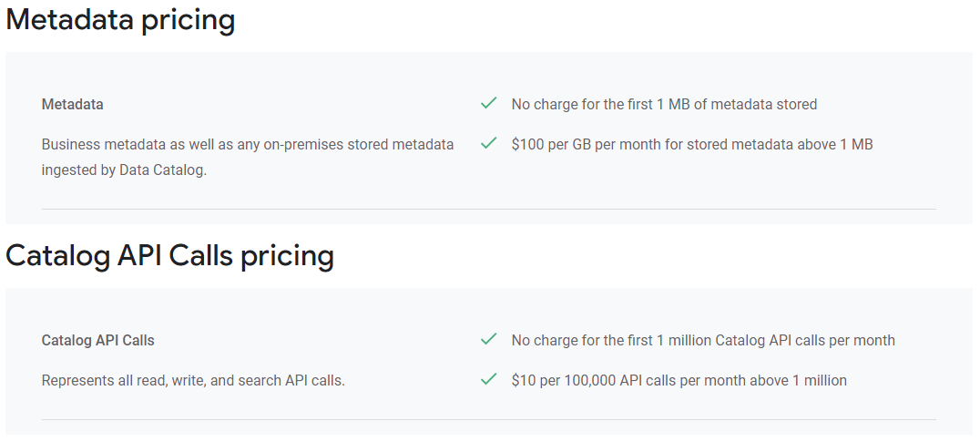Screen dimensions: 980x442
Task: Click the "$10" price at start of API calls line
Action: pos(523,380)
